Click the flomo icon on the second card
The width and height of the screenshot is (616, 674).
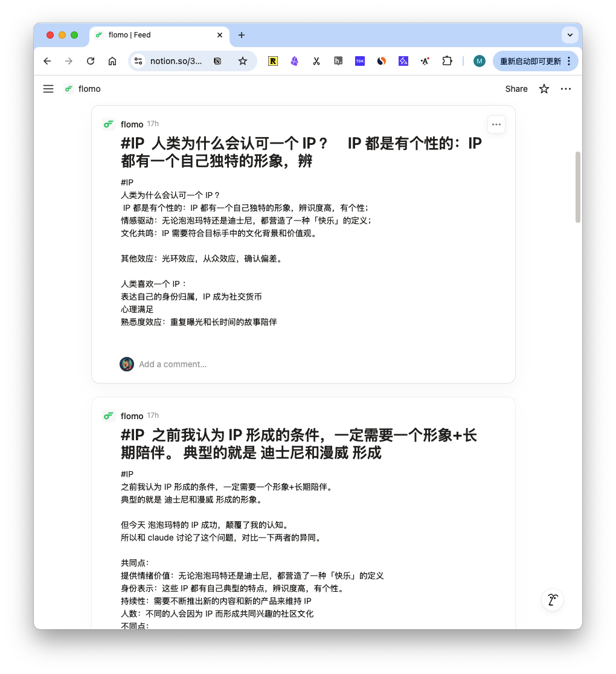pyautogui.click(x=108, y=416)
